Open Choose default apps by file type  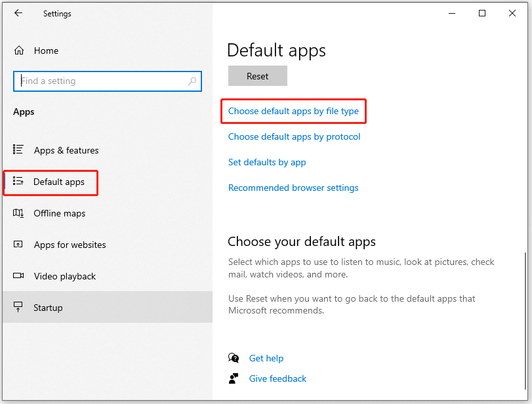point(293,111)
